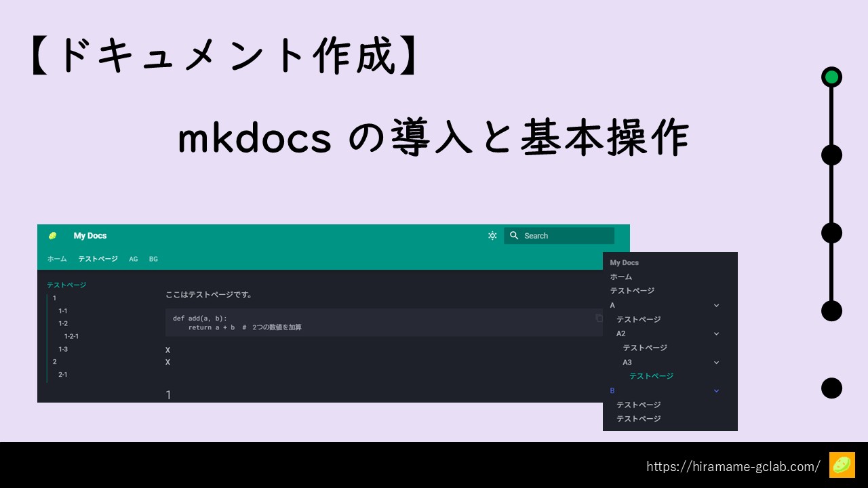Select the highlighted テストページ under A3
This screenshot has height=488, width=868.
click(651, 376)
